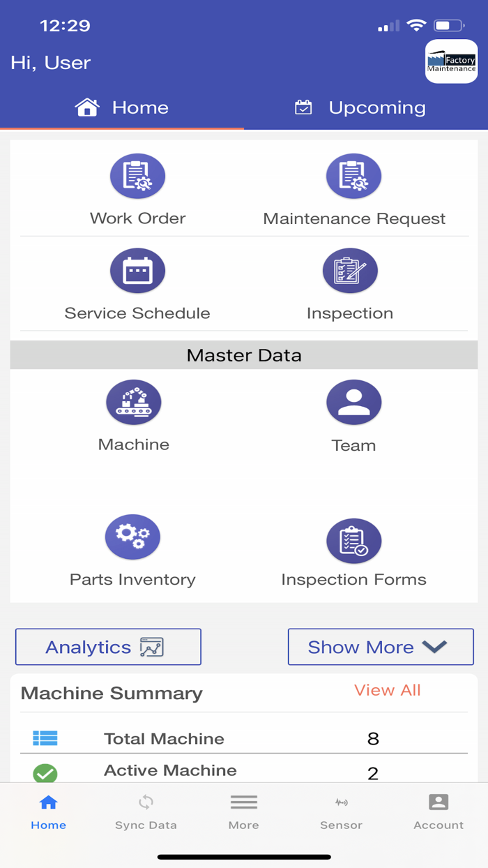Tap Sync Data to refresh
488x868 pixels.
coord(146,811)
